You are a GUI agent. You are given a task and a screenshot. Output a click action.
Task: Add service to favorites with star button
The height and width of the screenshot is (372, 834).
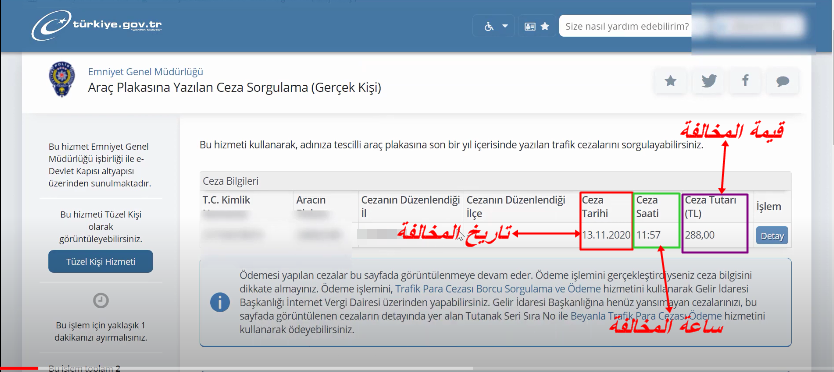(x=671, y=81)
